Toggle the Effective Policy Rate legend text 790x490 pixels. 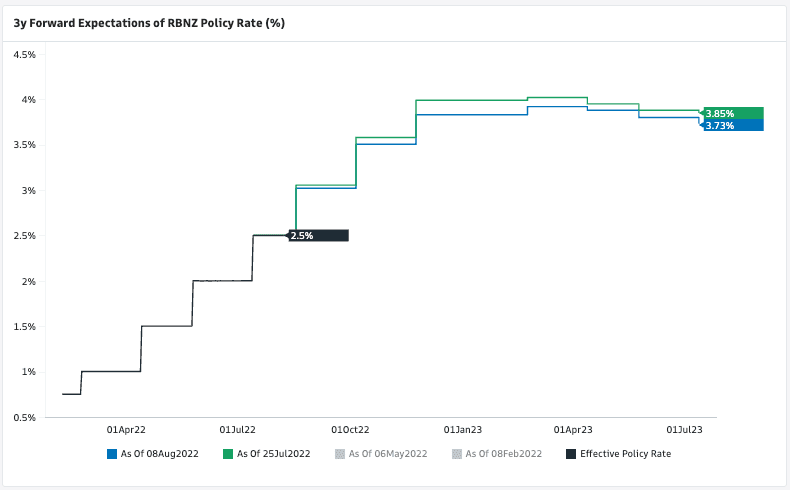click(x=625, y=454)
